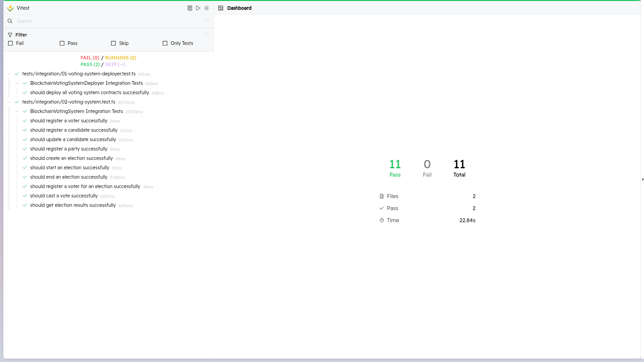Collapse the 01-voting-system-deployer test file

click(8, 74)
